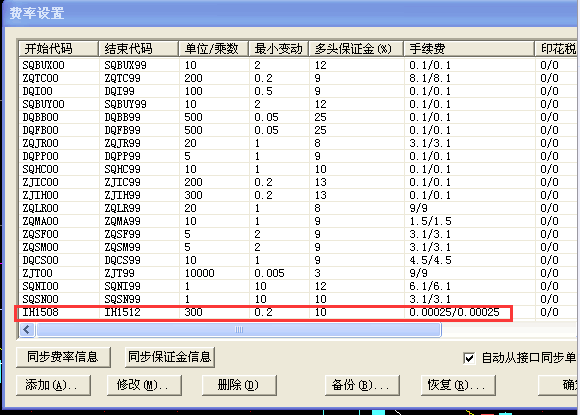The width and height of the screenshot is (580, 415).
Task: Click the 删除(D) button
Action: coord(239,385)
